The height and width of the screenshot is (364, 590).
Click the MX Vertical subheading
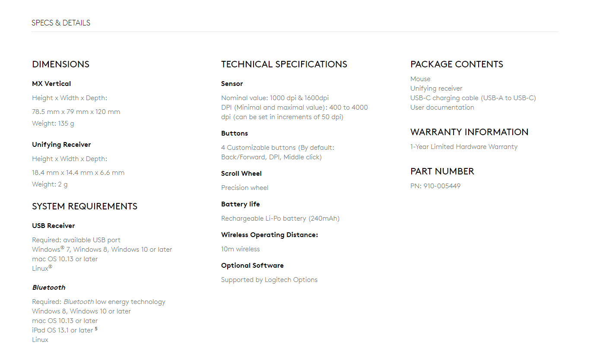pyautogui.click(x=51, y=84)
